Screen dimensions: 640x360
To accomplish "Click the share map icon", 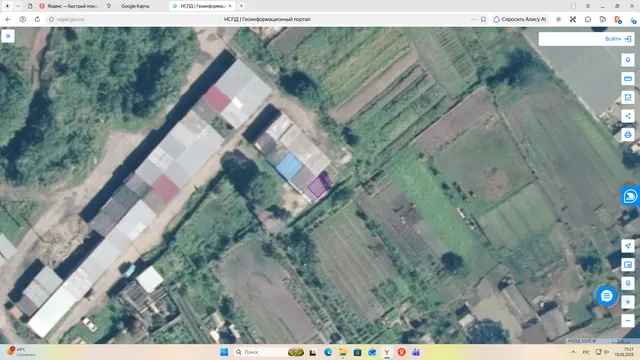I will tap(628, 116).
